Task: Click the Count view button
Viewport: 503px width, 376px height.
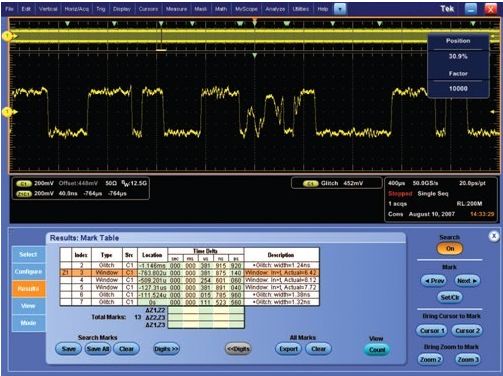Action: tap(377, 350)
